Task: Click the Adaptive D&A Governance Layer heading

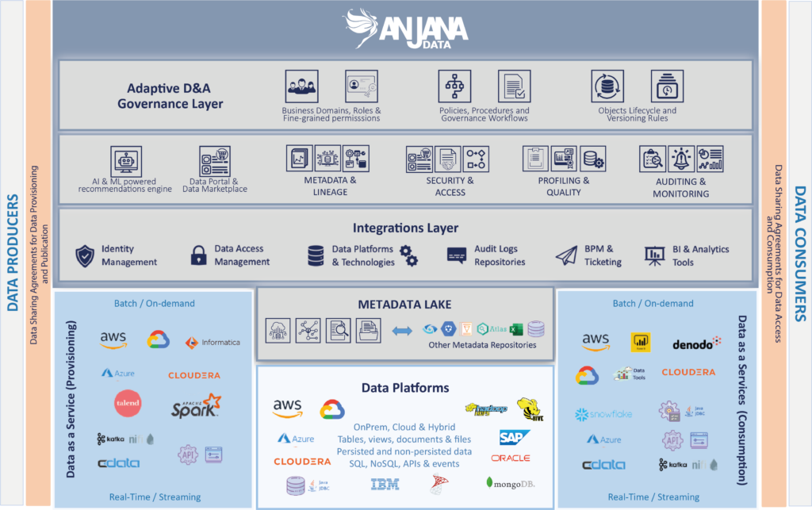Action: [x=170, y=96]
